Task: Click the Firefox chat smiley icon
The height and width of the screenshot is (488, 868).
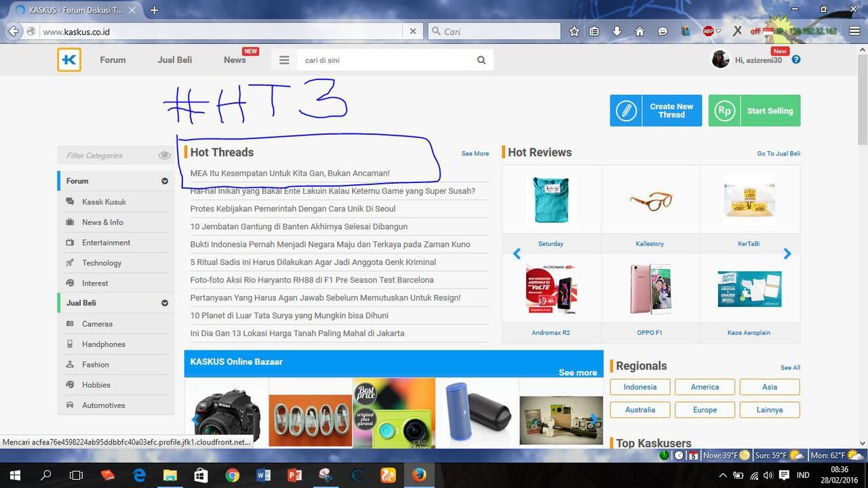Action: pos(663,31)
